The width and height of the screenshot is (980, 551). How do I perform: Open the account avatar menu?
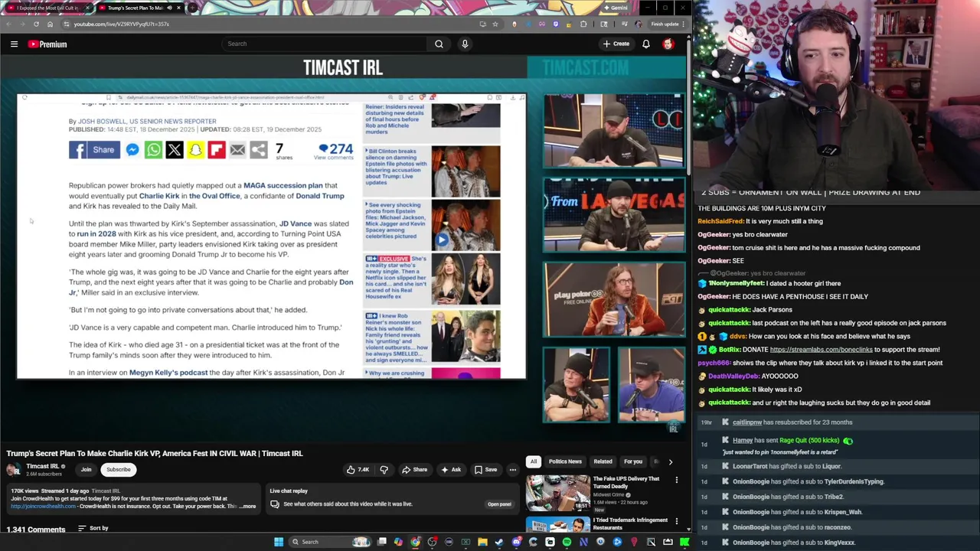point(668,44)
